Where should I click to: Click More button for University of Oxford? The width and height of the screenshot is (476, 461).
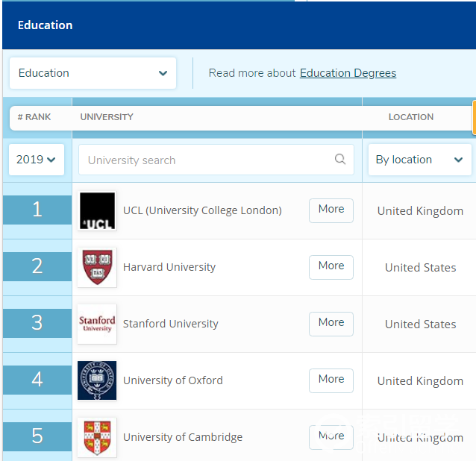tap(331, 380)
